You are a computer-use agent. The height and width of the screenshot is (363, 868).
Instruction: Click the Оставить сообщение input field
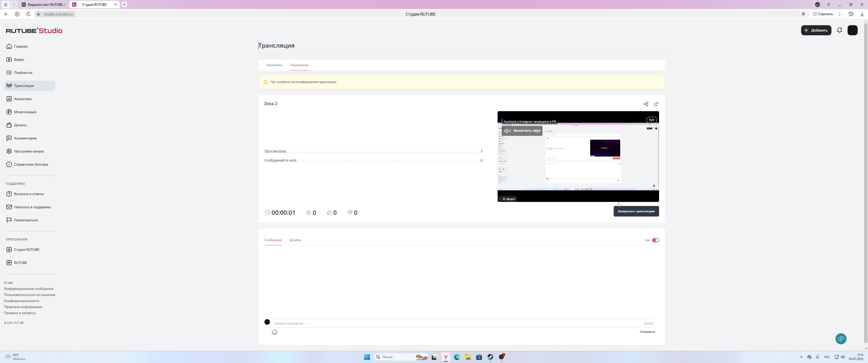point(463,324)
